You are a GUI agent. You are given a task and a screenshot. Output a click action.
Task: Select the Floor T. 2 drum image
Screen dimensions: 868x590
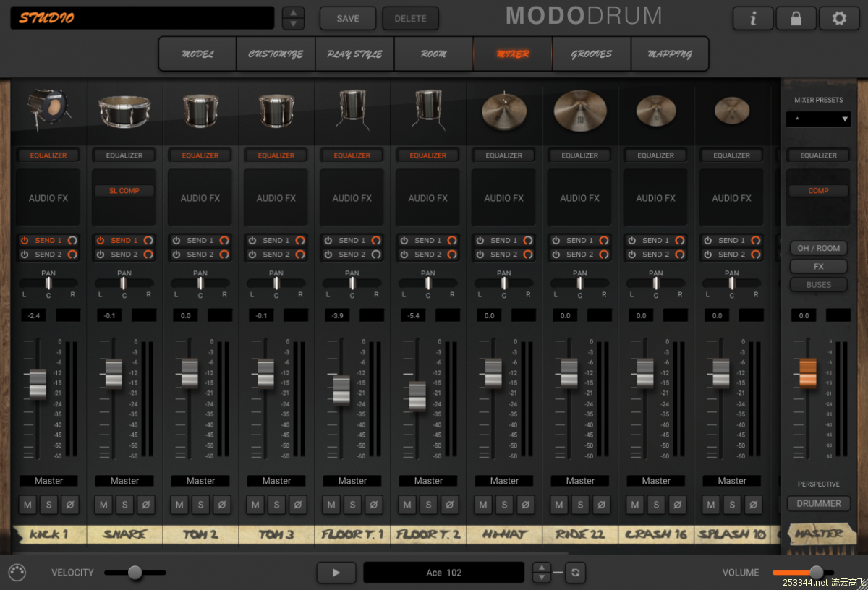428,110
